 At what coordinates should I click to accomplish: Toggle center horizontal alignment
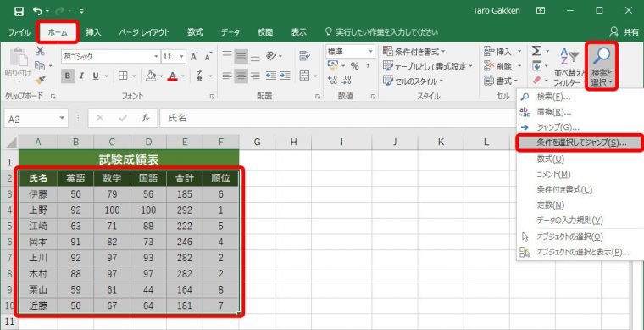241,76
